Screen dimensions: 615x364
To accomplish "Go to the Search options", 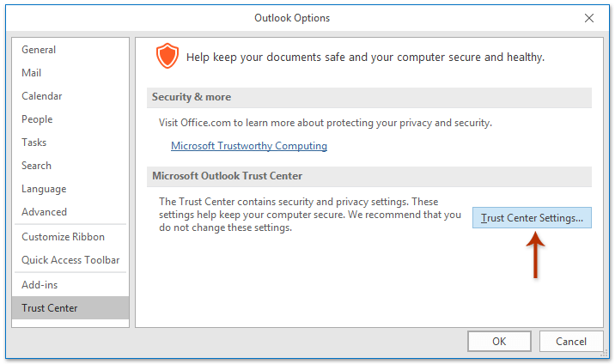I will (x=70, y=166).
